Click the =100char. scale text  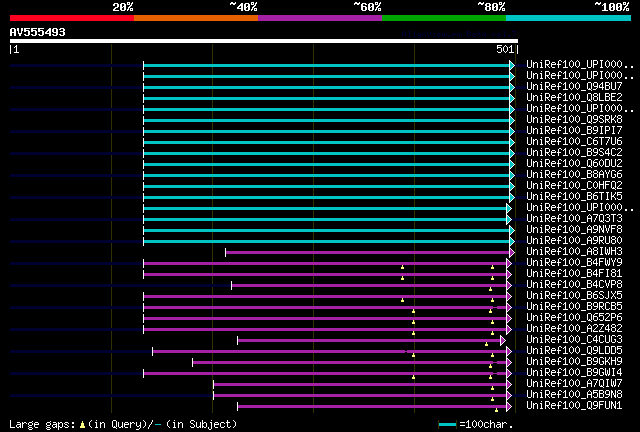(486, 425)
